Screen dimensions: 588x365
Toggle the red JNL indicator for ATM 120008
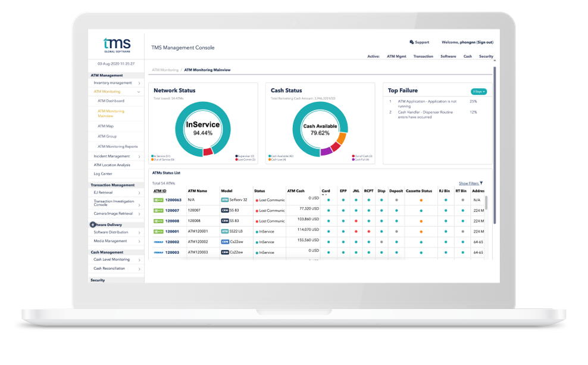pyautogui.click(x=355, y=222)
